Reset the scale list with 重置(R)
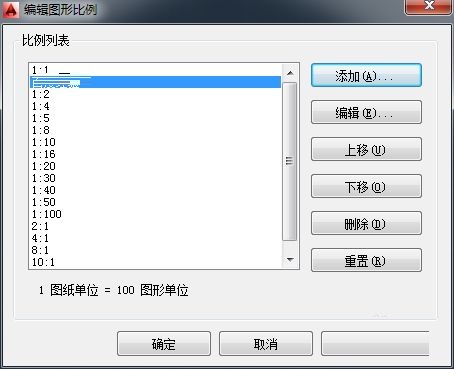This screenshot has height=369, width=454. click(x=366, y=261)
